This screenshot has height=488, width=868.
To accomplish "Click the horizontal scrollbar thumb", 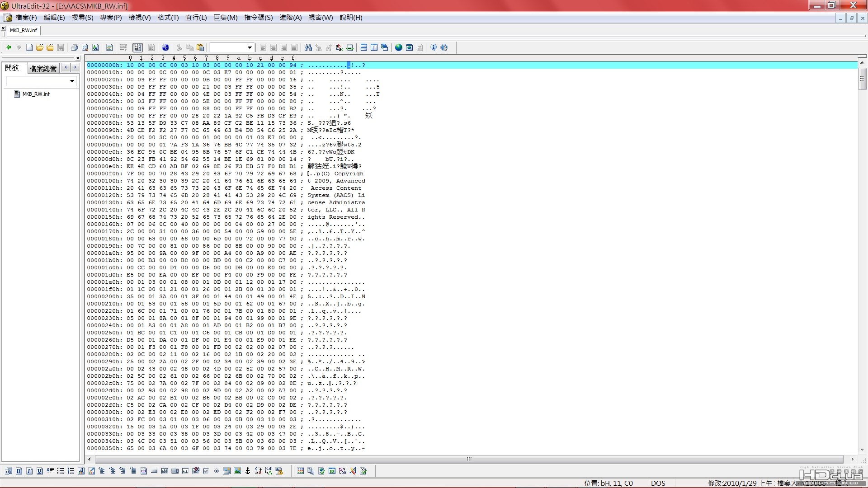I will pos(469,459).
